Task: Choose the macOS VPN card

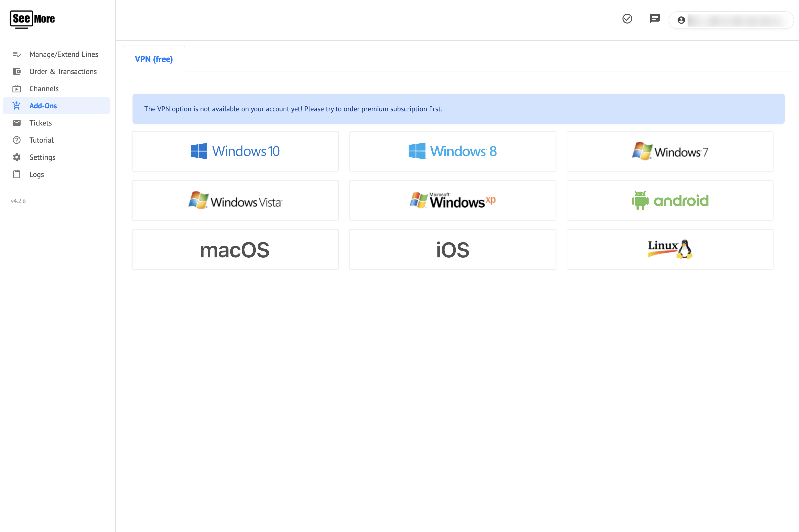Action: point(235,249)
